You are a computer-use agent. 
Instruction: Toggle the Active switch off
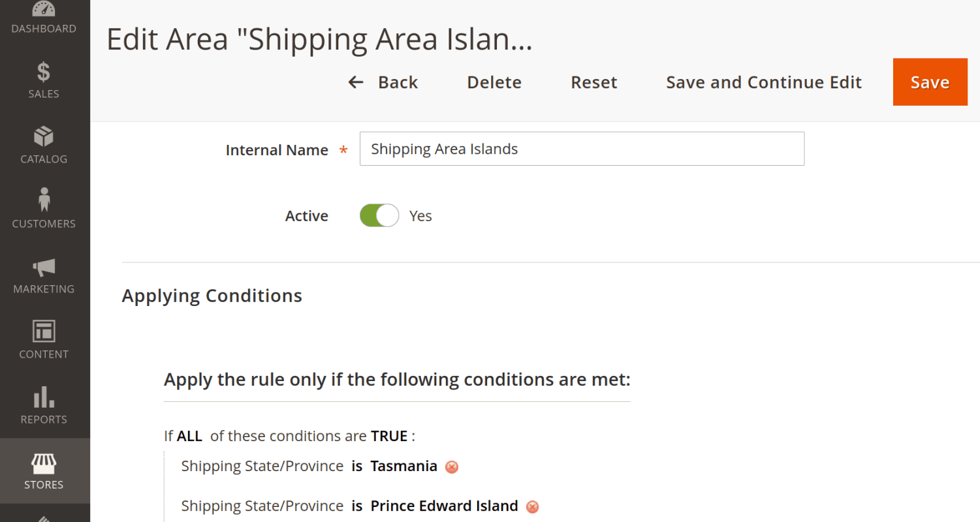(x=379, y=215)
